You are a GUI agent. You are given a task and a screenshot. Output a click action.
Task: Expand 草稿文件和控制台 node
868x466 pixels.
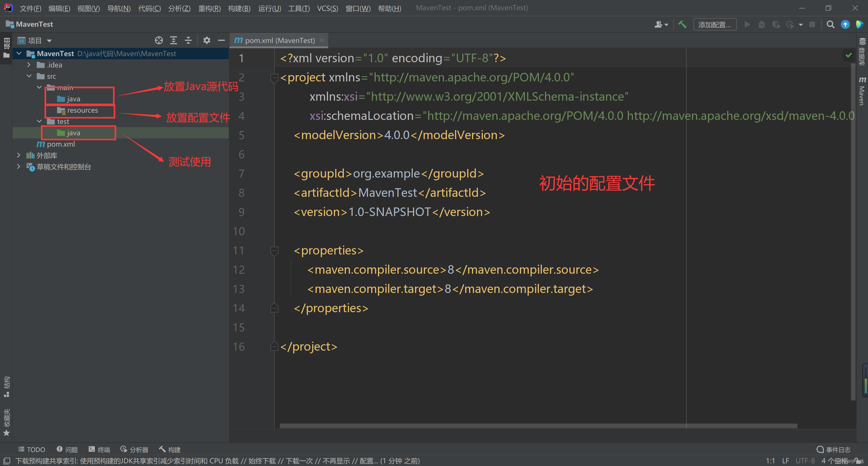[19, 166]
